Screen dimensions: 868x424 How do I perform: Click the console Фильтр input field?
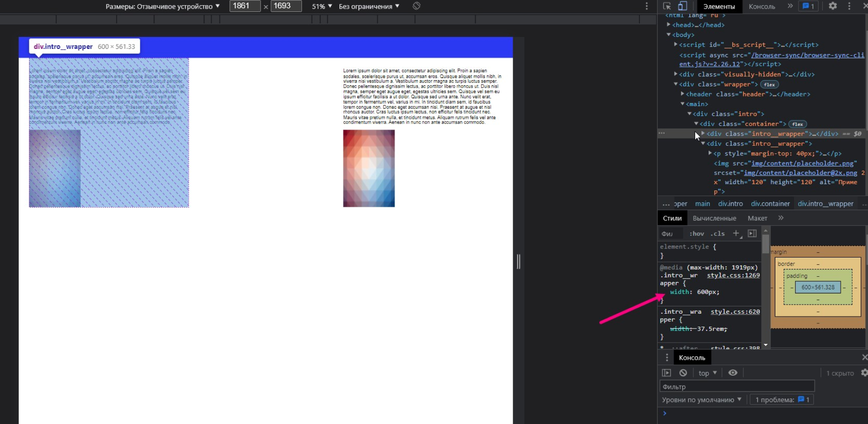pyautogui.click(x=737, y=387)
